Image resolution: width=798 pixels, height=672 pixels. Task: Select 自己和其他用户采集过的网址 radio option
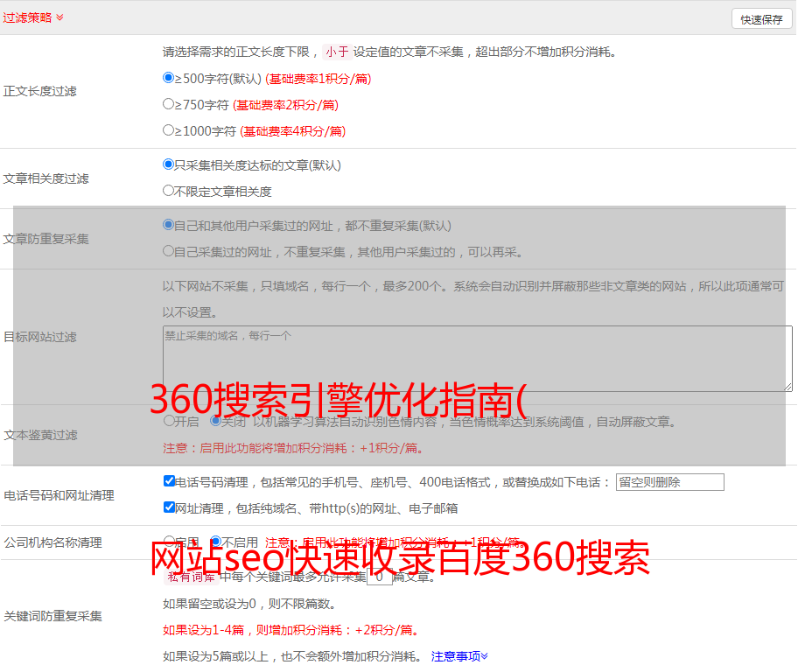coord(169,225)
